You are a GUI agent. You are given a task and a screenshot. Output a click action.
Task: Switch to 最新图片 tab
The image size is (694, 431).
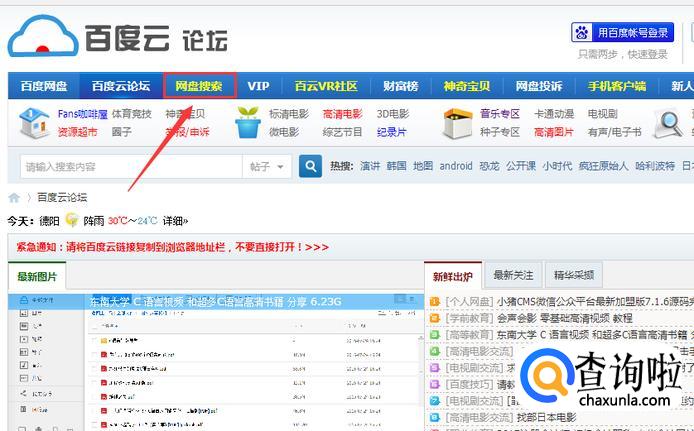tap(37, 277)
